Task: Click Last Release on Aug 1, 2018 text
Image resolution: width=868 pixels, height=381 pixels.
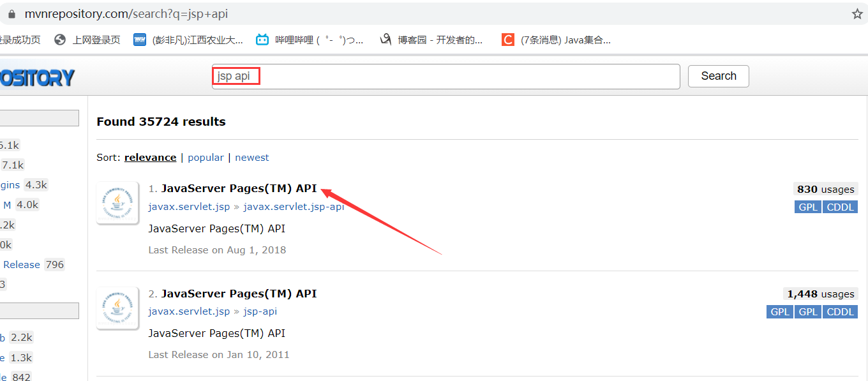Action: click(x=217, y=250)
